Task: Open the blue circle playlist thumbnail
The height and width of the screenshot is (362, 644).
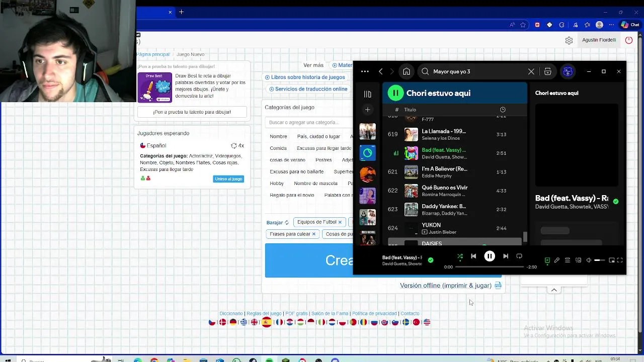Action: tap(367, 153)
